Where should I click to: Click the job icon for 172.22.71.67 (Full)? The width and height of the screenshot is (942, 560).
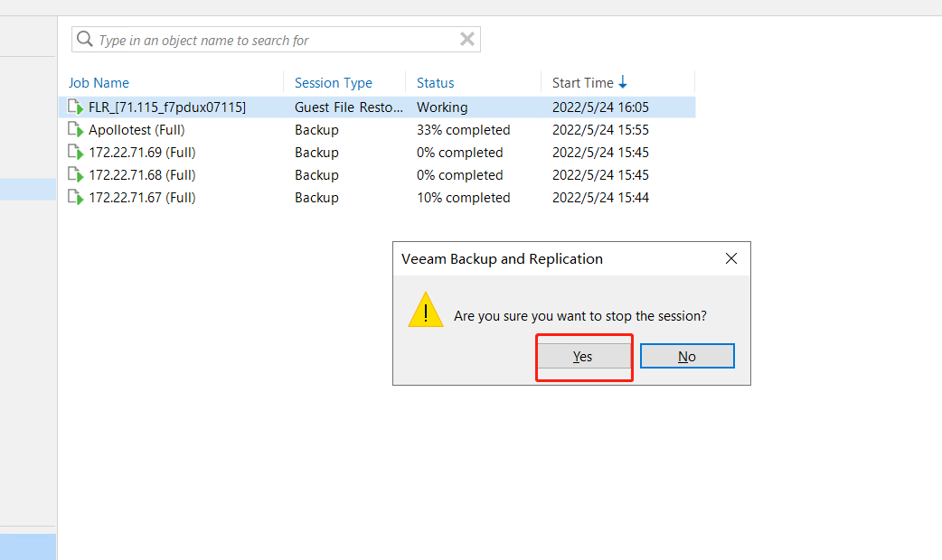pyautogui.click(x=76, y=198)
